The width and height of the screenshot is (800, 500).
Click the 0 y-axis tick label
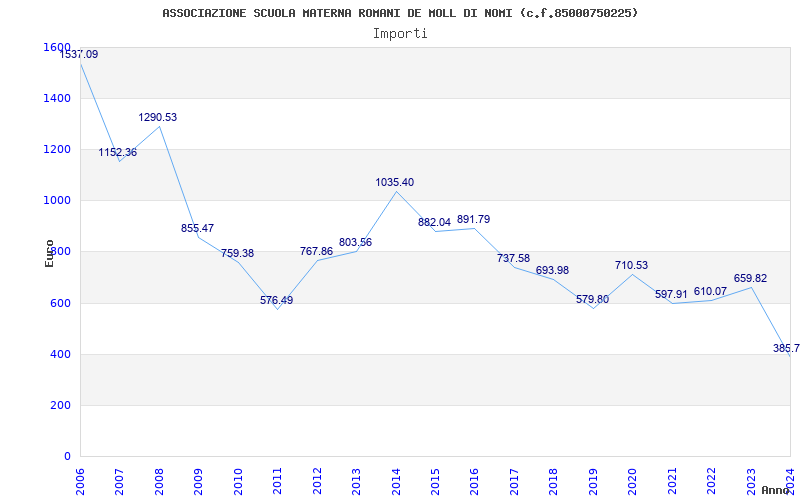click(67, 456)
